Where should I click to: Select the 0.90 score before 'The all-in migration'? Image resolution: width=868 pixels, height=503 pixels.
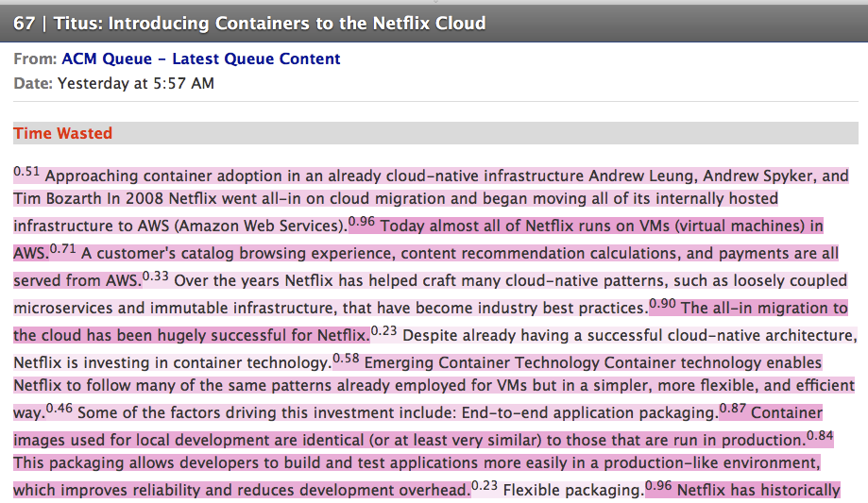click(662, 303)
